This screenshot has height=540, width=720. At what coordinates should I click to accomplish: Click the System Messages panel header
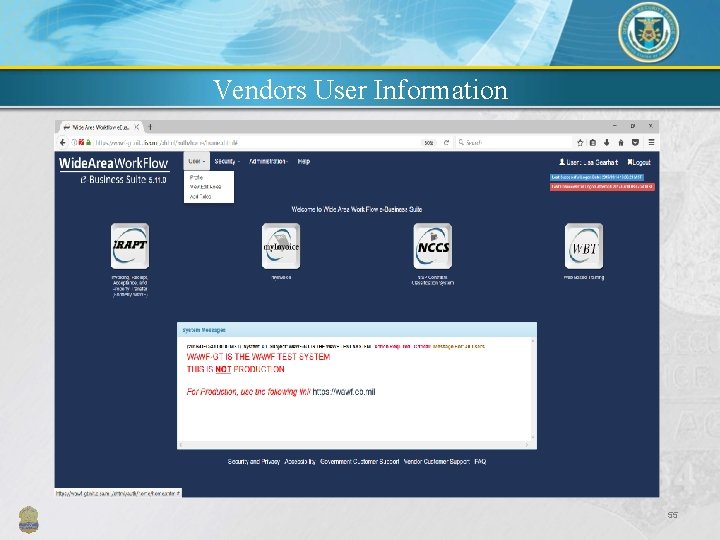(x=357, y=330)
